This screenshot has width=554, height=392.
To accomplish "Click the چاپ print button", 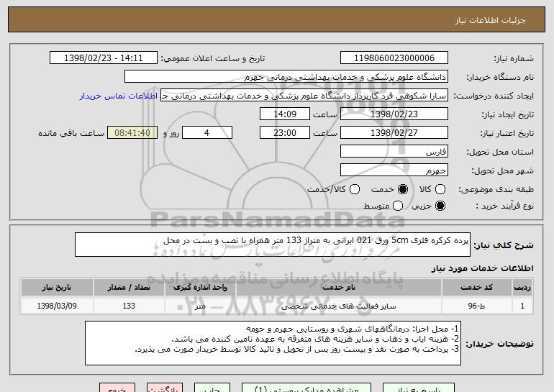I will pos(212,388).
